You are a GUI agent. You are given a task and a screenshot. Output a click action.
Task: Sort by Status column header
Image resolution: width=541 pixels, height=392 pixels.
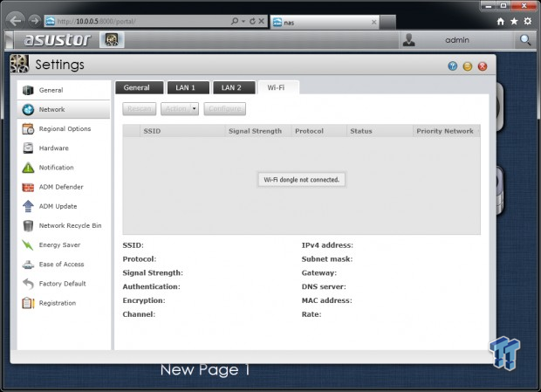tap(380, 131)
